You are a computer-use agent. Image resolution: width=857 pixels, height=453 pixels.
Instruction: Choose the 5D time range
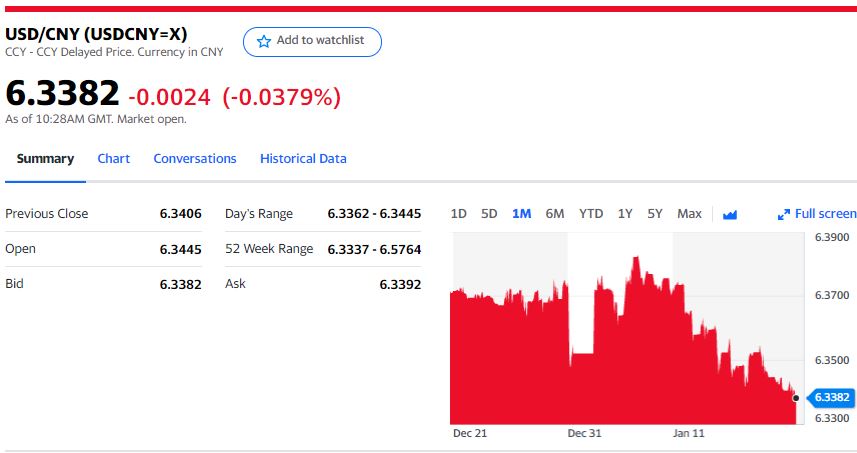tap(489, 213)
